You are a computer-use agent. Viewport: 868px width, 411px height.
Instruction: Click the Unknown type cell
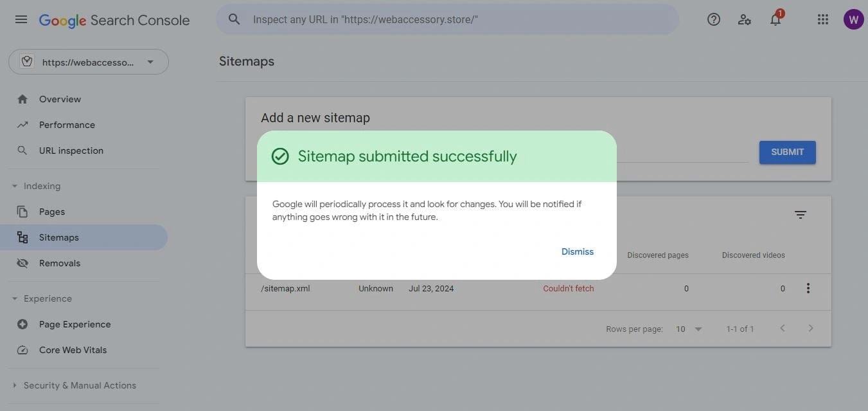(376, 288)
